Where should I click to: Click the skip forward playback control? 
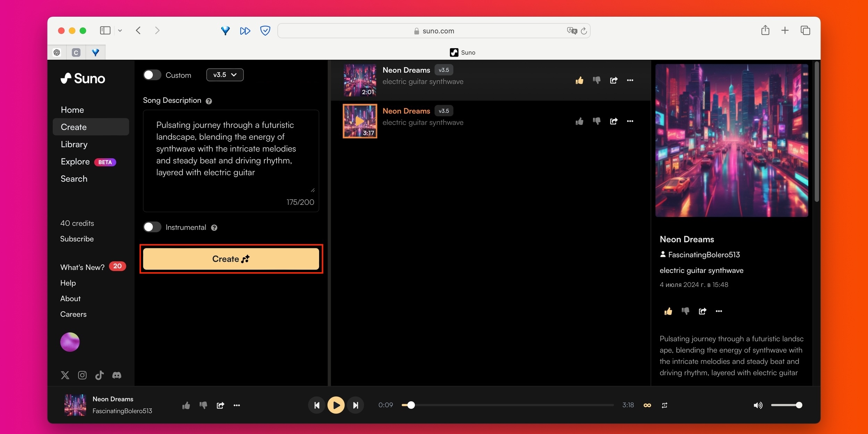(356, 404)
